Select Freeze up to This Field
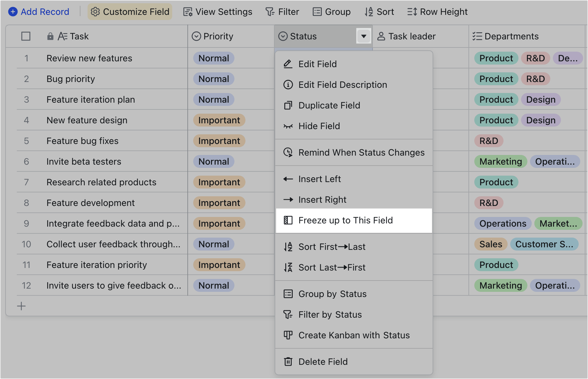Image resolution: width=588 pixels, height=379 pixels. (x=346, y=220)
